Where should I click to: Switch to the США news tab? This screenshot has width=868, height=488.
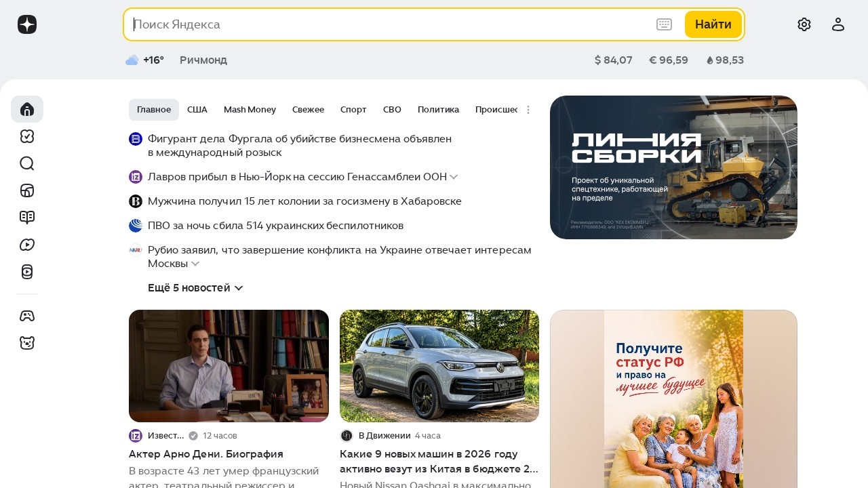pyautogui.click(x=197, y=110)
